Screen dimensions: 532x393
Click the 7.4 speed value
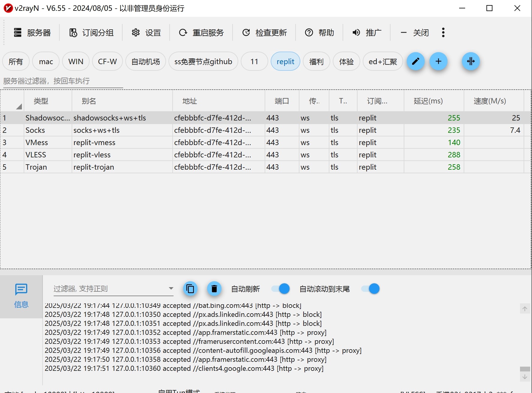coord(515,130)
